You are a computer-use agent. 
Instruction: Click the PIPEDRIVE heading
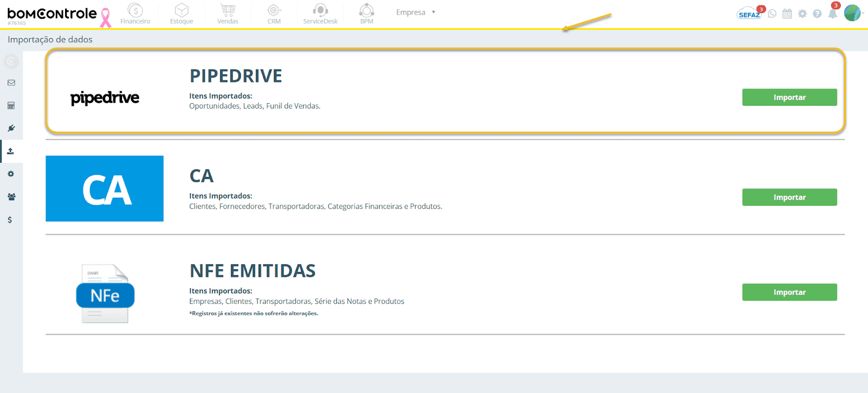tap(236, 76)
